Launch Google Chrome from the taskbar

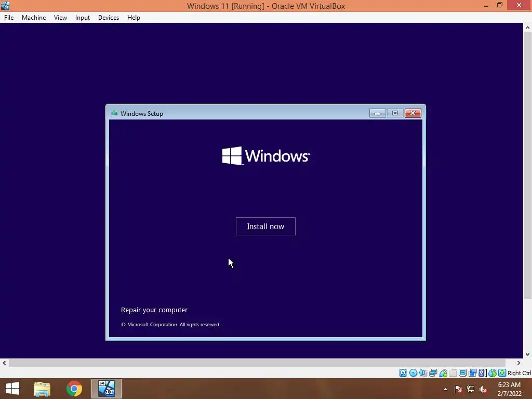[x=74, y=389]
